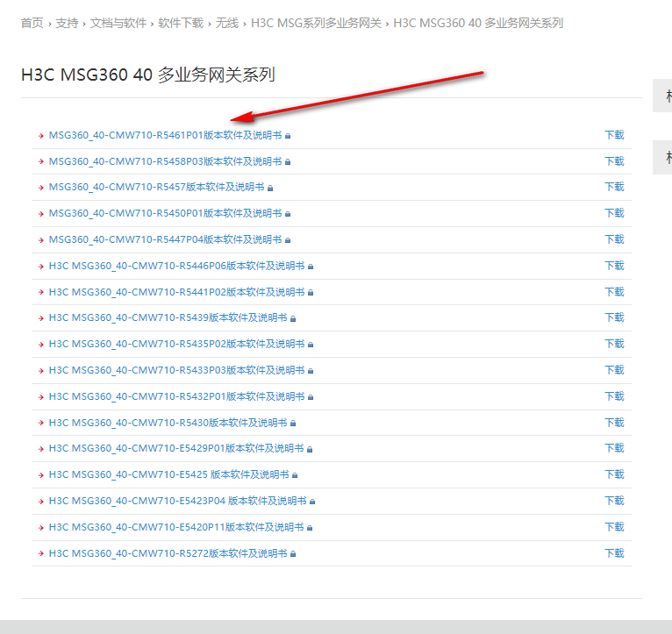The width and height of the screenshot is (672, 634).
Task: Open the H3C MSG系列多业务网关 breadcrumb
Action: (317, 23)
